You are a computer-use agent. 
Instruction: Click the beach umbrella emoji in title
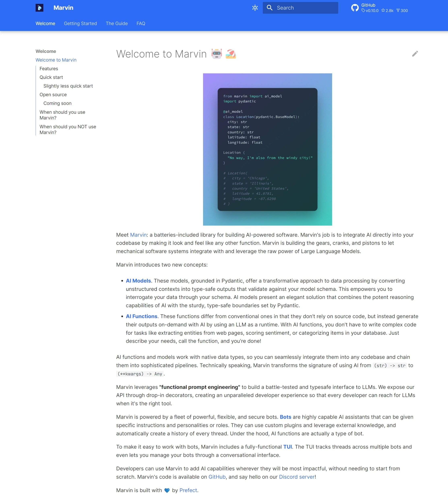[x=231, y=54]
